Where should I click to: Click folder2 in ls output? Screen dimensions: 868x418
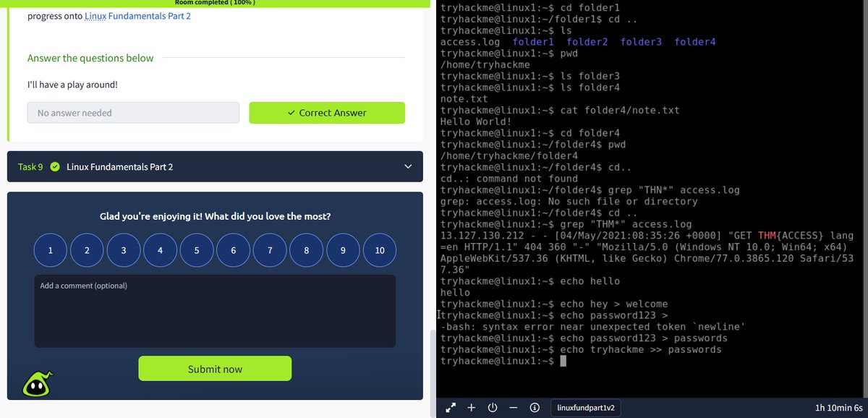click(x=587, y=42)
